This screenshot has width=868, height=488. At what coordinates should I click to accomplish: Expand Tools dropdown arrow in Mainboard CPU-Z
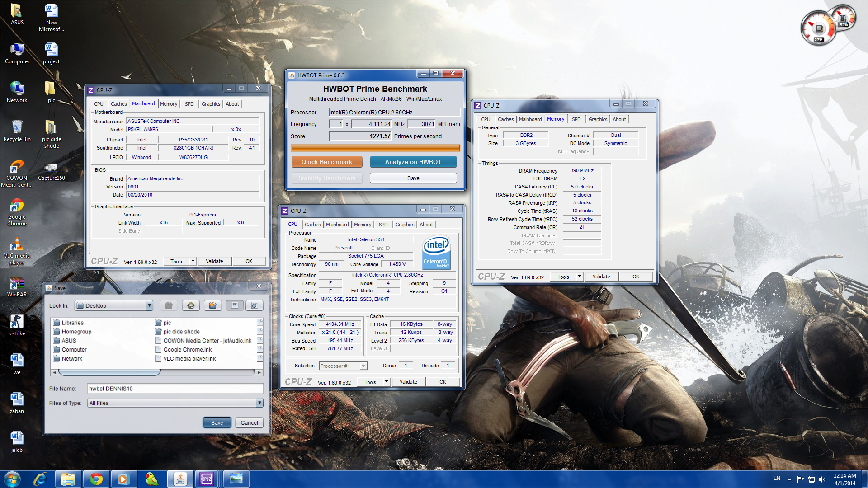(x=193, y=261)
